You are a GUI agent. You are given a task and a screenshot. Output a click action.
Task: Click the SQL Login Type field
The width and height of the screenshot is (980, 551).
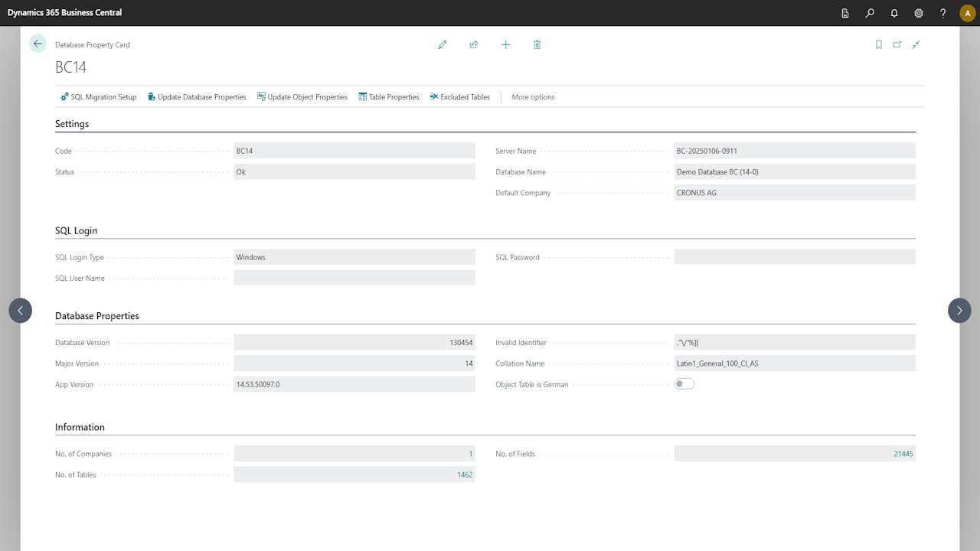354,257
